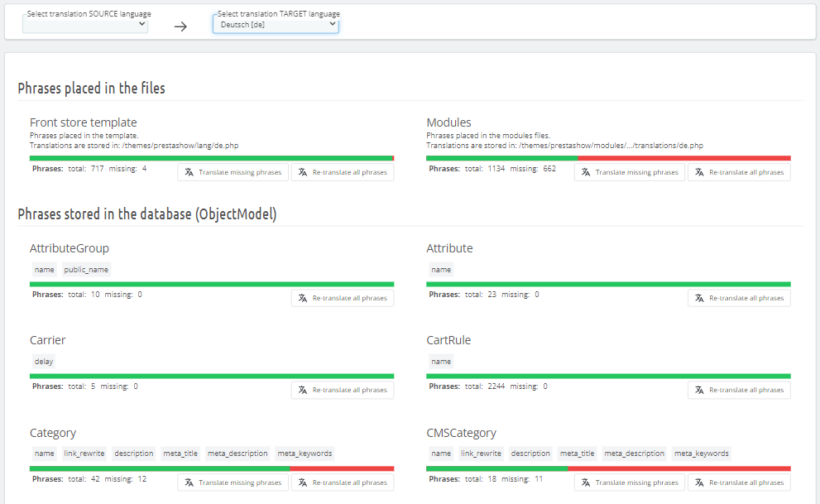The width and height of the screenshot is (820, 504).
Task: Select the link_rewrite tag under Category
Action: [x=84, y=454]
